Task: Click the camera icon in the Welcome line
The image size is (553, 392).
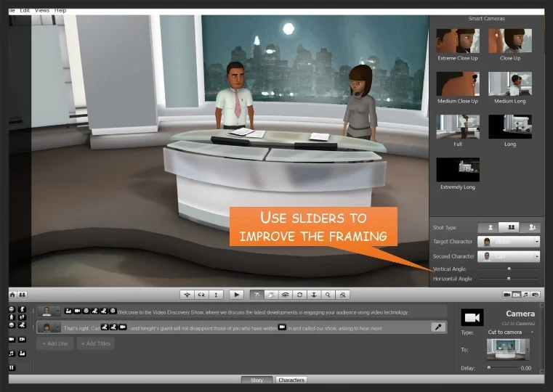Action: pos(77,311)
